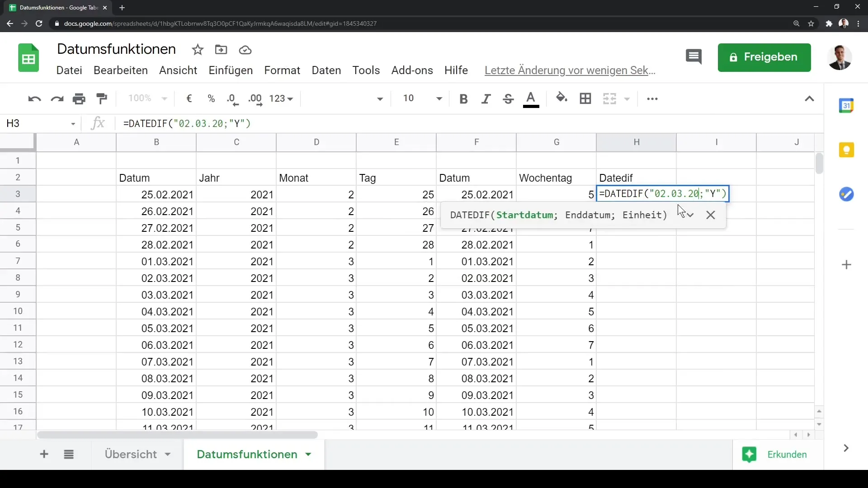This screenshot has width=868, height=488.
Task: Click the Erkunden explore button
Action: [x=774, y=455]
